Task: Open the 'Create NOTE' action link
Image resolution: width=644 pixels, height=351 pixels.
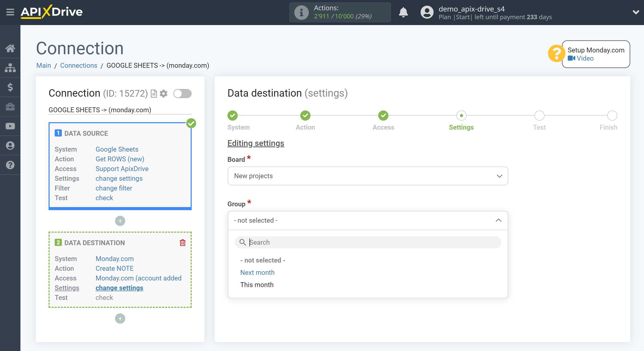Action: coord(114,268)
